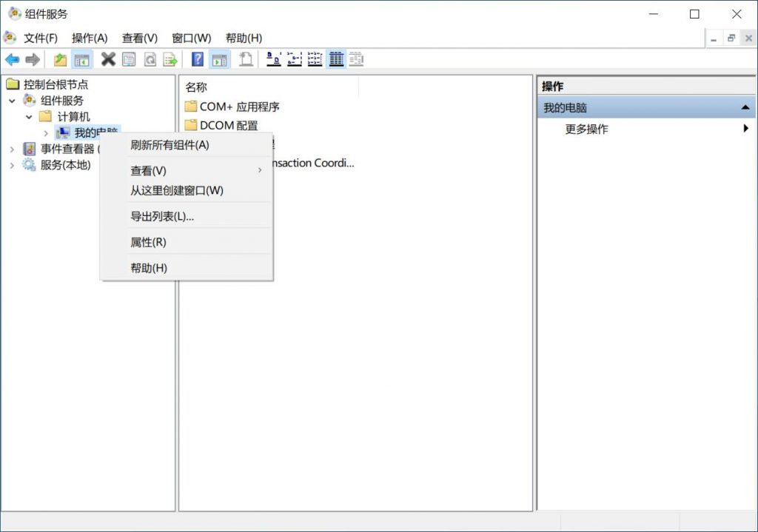The image size is (758, 532).
Task: Select 组件服务 label in the tree
Action: click(62, 101)
